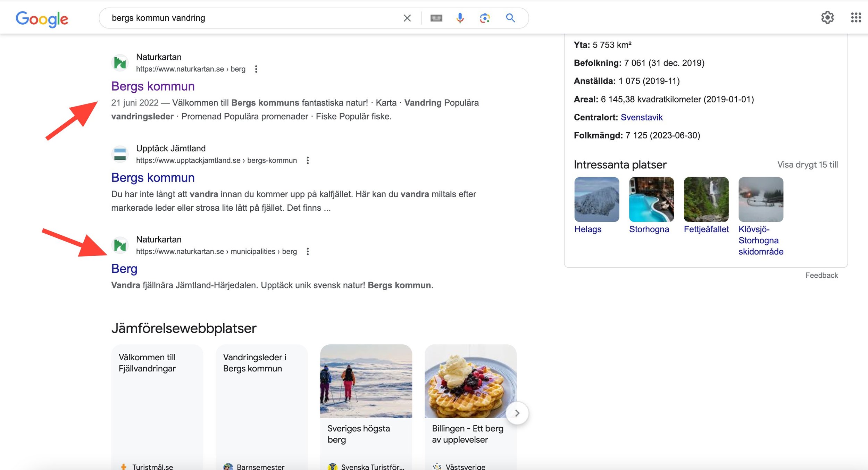868x470 pixels.
Task: Click the 'Intressanta platser' heading
Action: [620, 165]
